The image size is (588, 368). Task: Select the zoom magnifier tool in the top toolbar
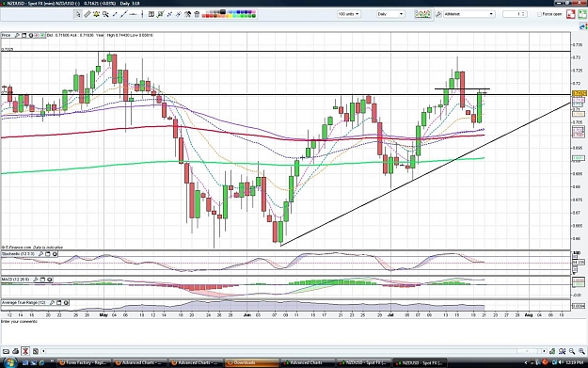[105, 14]
